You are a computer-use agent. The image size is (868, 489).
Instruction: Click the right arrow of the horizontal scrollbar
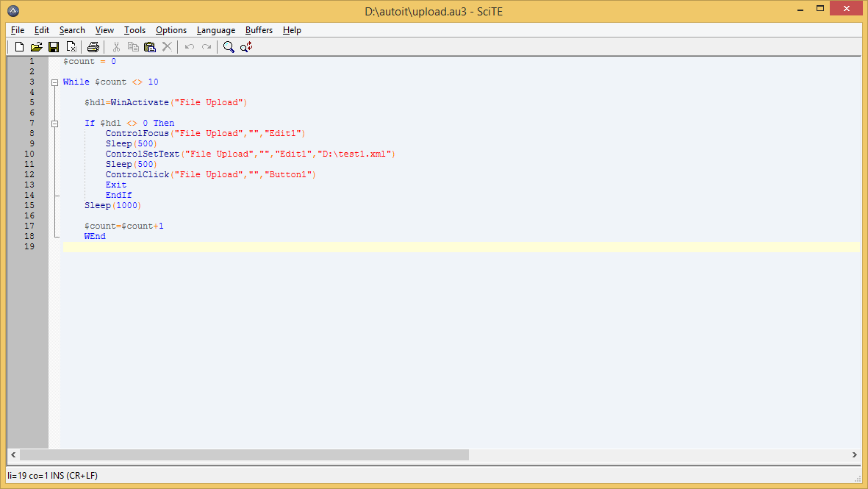[855, 454]
